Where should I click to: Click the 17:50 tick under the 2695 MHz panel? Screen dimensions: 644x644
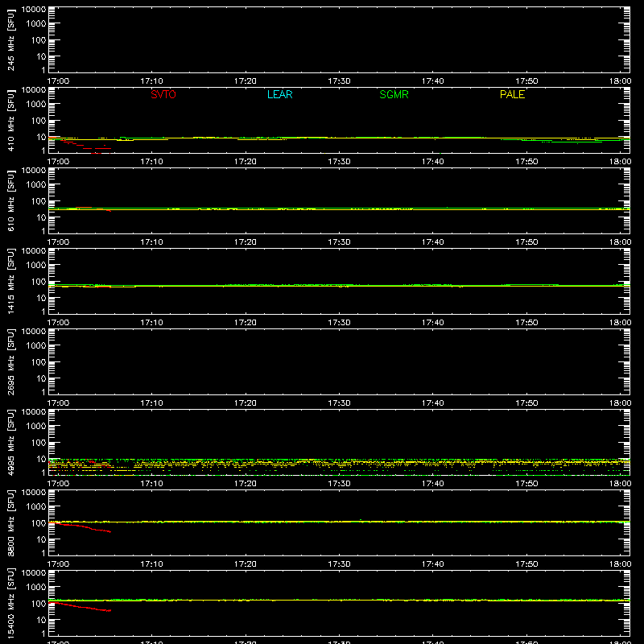tap(526, 403)
